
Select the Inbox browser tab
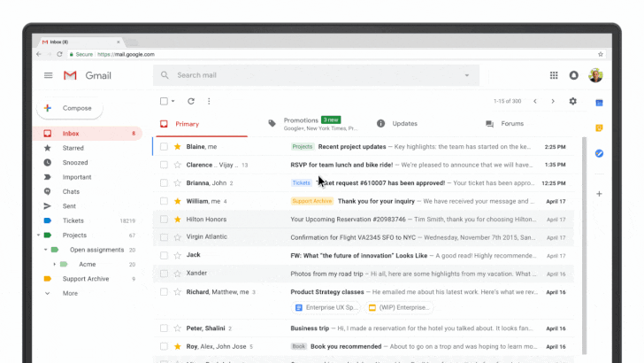coord(81,42)
